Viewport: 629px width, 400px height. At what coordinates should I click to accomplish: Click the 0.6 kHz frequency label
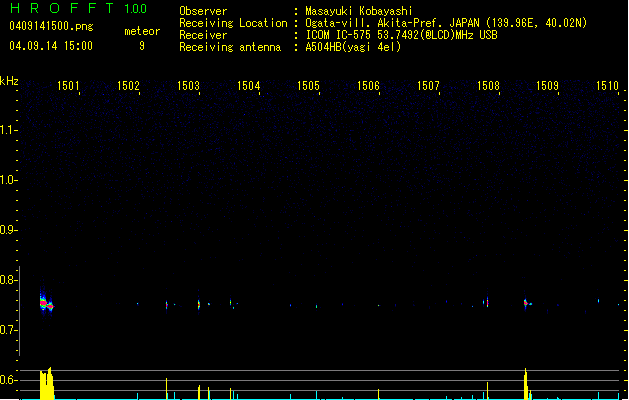[x=7, y=380]
